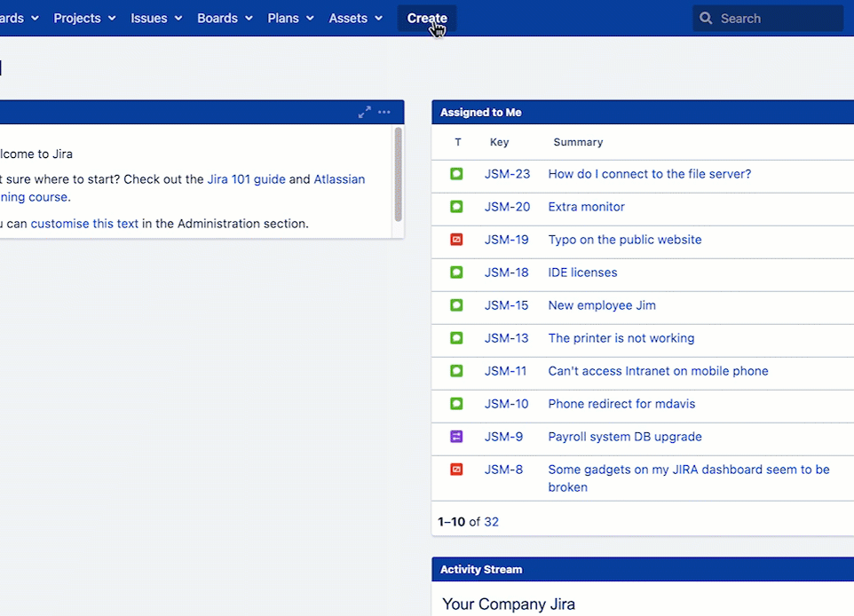
Task: Open issue key JSM-23
Action: 507,174
